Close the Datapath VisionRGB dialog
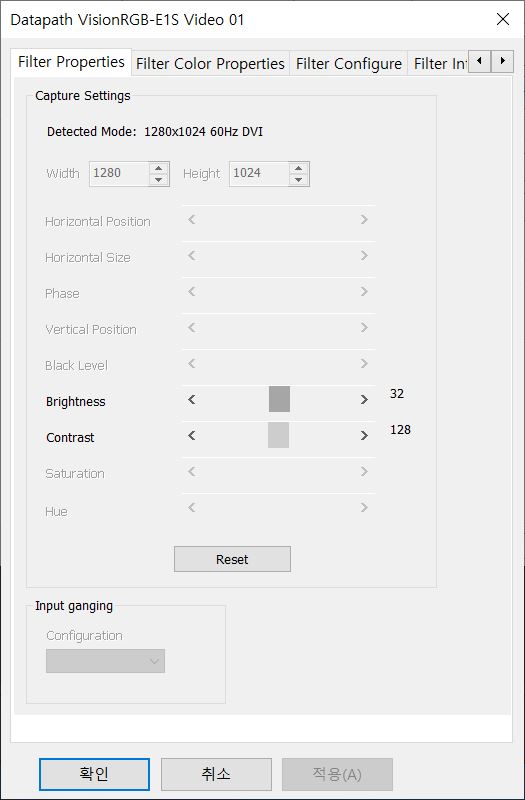 (x=503, y=19)
